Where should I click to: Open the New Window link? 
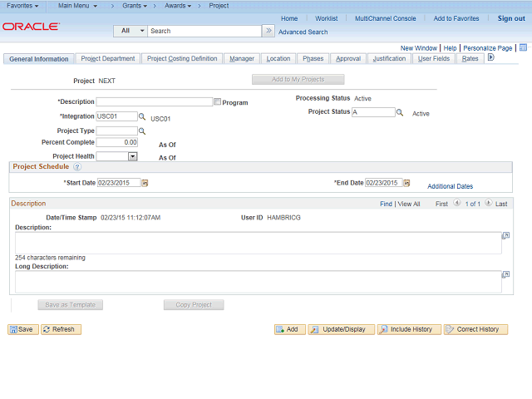point(419,48)
